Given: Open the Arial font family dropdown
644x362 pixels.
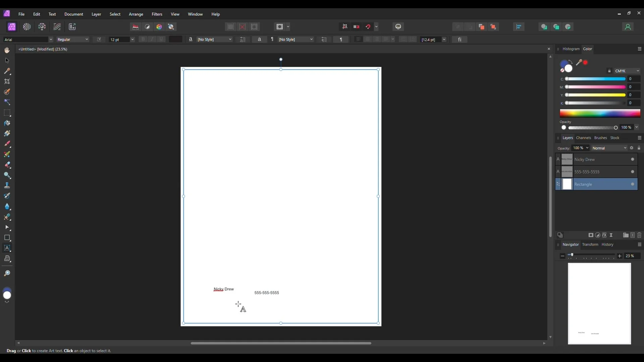Looking at the screenshot, I should tap(51, 40).
